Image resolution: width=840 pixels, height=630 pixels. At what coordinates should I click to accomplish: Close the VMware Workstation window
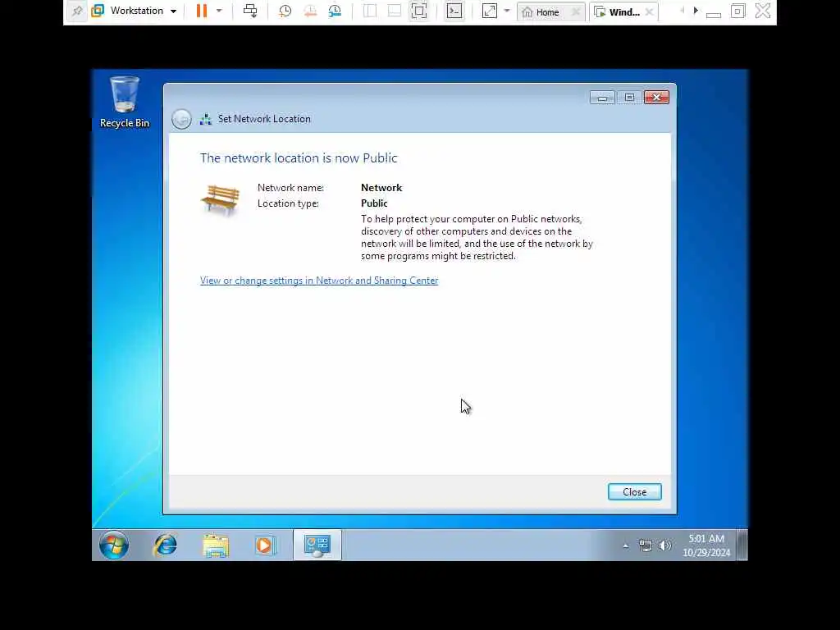(763, 11)
